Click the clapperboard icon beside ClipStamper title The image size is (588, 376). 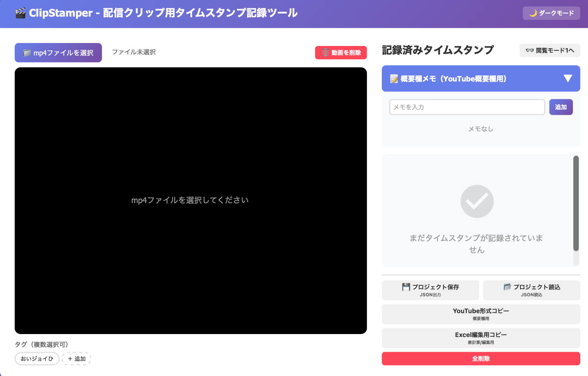tap(20, 13)
